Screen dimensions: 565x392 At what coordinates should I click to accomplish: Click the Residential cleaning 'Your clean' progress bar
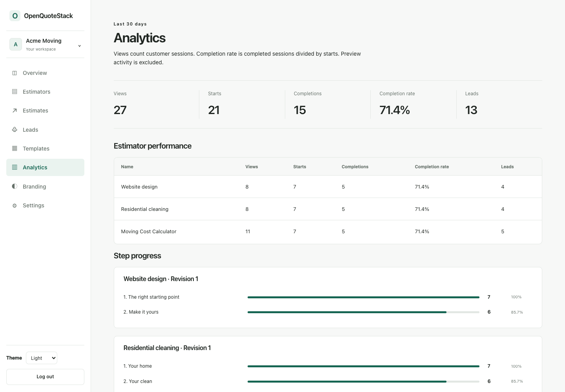[363, 381]
